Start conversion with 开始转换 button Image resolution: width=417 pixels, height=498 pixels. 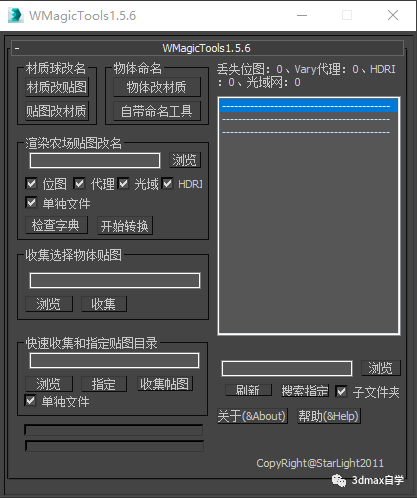(125, 226)
